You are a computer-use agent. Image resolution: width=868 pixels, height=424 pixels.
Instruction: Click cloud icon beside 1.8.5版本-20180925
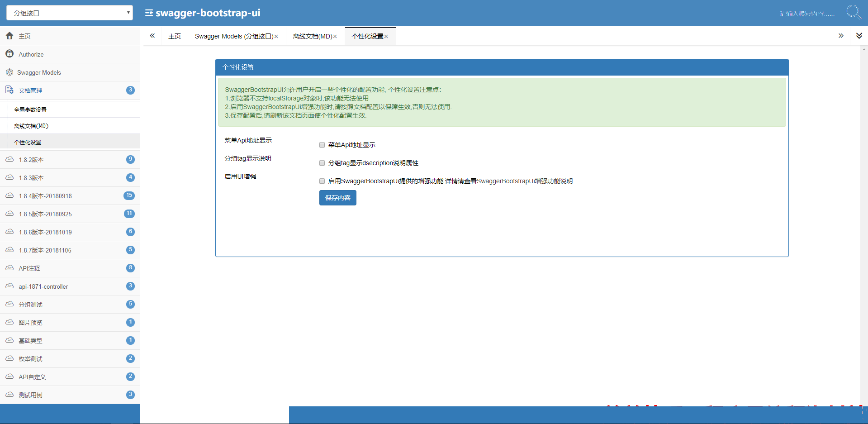tap(9, 214)
